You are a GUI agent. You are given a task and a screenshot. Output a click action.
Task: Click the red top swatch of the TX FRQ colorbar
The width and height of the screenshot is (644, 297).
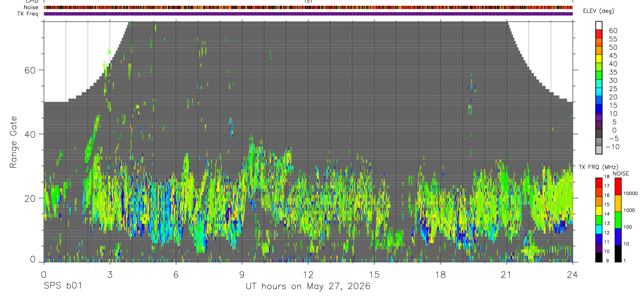(599, 182)
